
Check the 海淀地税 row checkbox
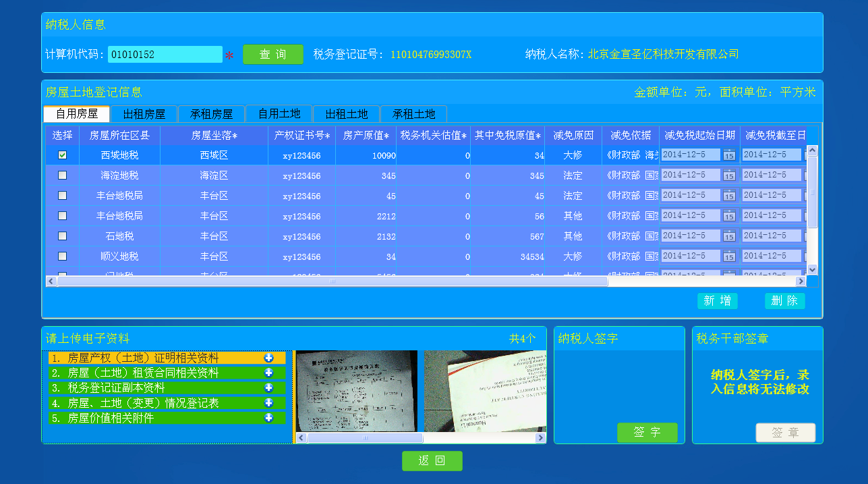pyautogui.click(x=63, y=176)
